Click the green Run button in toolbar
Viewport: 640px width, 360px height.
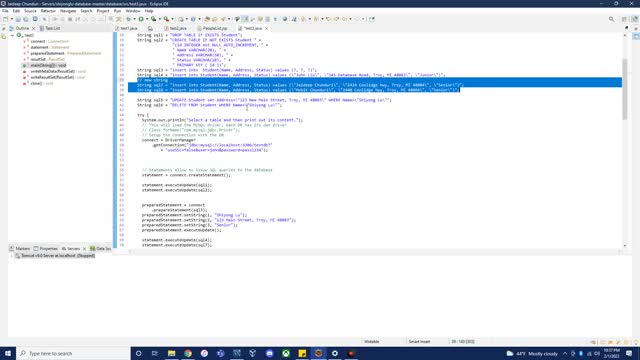tap(141, 19)
